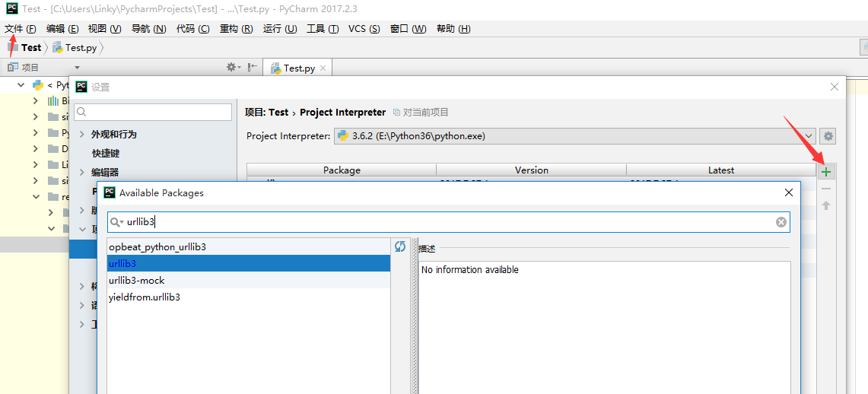Open the 视图 (V) menu
This screenshot has height=394, width=868.
click(105, 29)
